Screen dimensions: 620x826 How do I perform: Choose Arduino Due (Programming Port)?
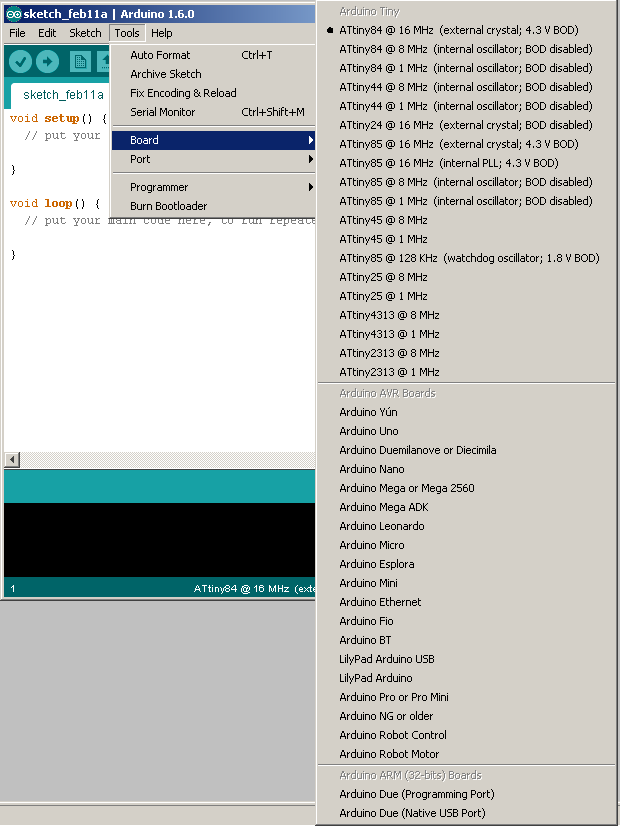[x=466, y=794]
